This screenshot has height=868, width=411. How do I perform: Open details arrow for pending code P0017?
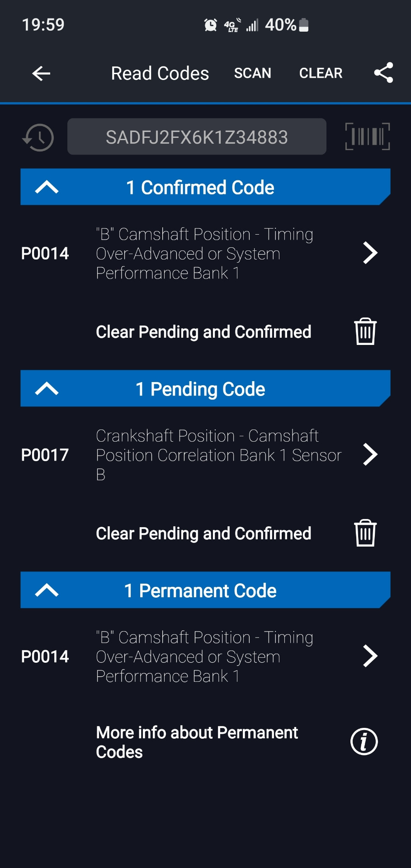click(x=370, y=455)
